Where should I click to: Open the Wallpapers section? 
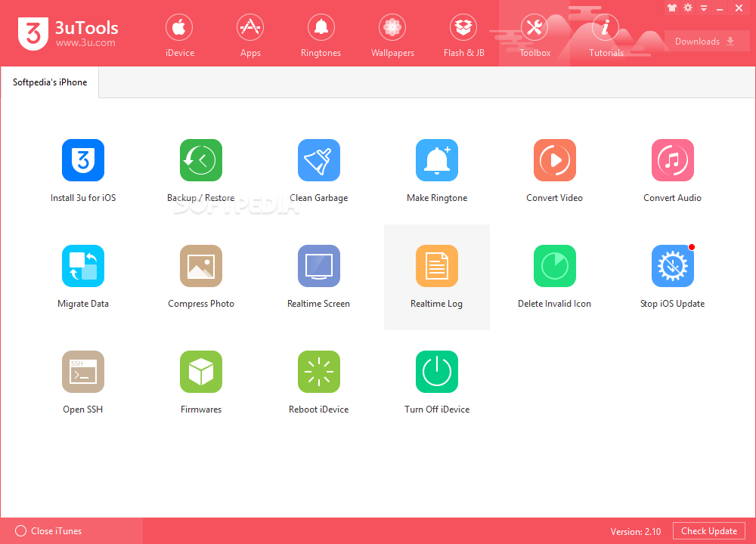click(392, 35)
